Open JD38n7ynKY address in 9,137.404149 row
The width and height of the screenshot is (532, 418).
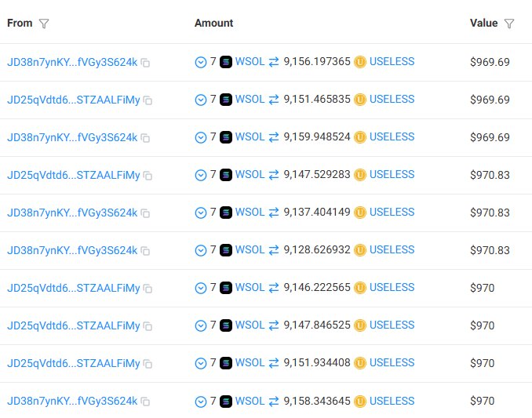(72, 213)
